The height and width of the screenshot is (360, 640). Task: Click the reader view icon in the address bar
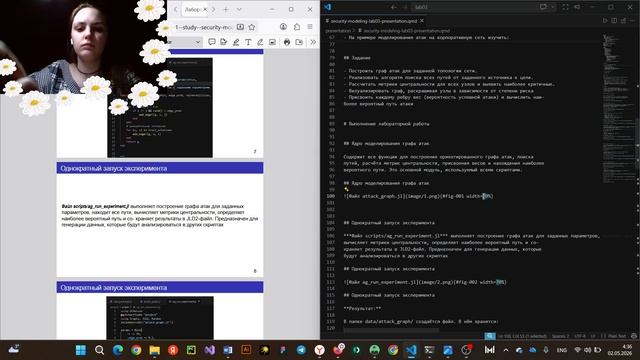click(x=240, y=27)
